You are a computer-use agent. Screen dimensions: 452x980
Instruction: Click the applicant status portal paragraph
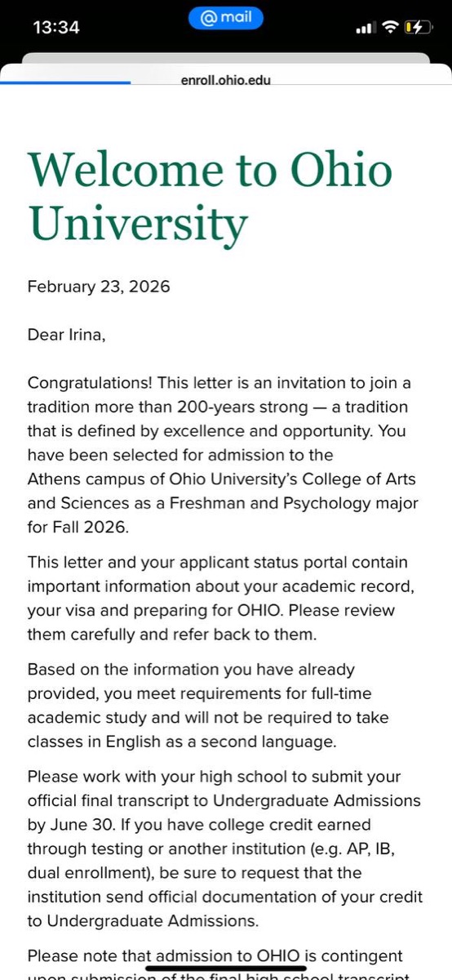[218, 599]
